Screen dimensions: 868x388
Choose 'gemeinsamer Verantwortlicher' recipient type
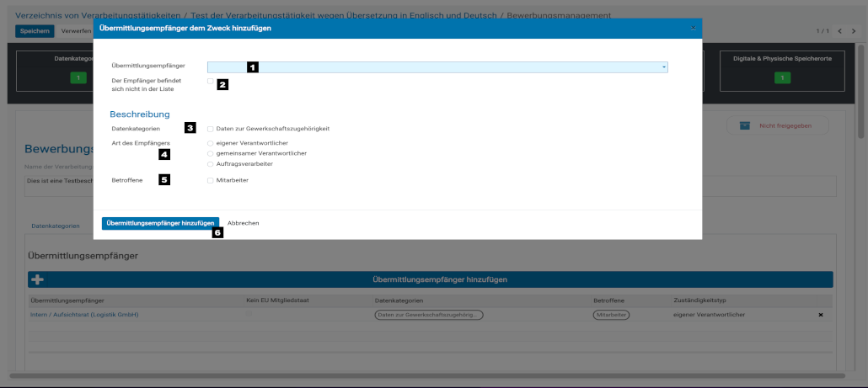pos(211,154)
